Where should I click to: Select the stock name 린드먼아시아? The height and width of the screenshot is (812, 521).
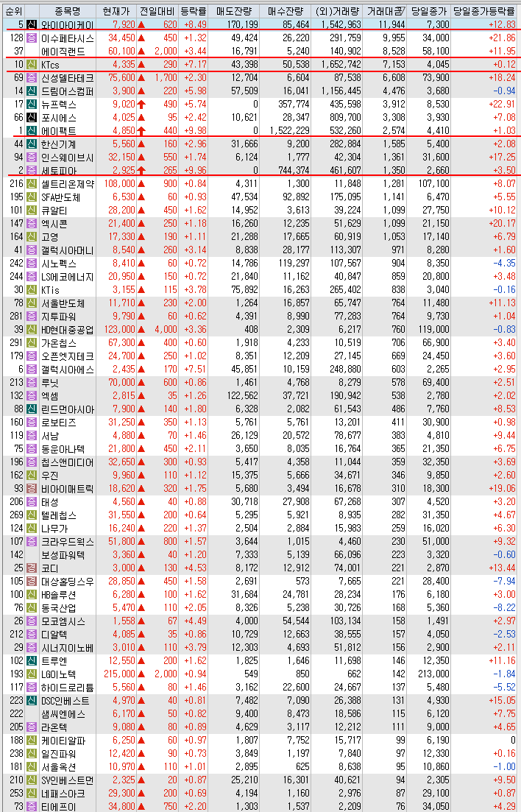coord(67,409)
